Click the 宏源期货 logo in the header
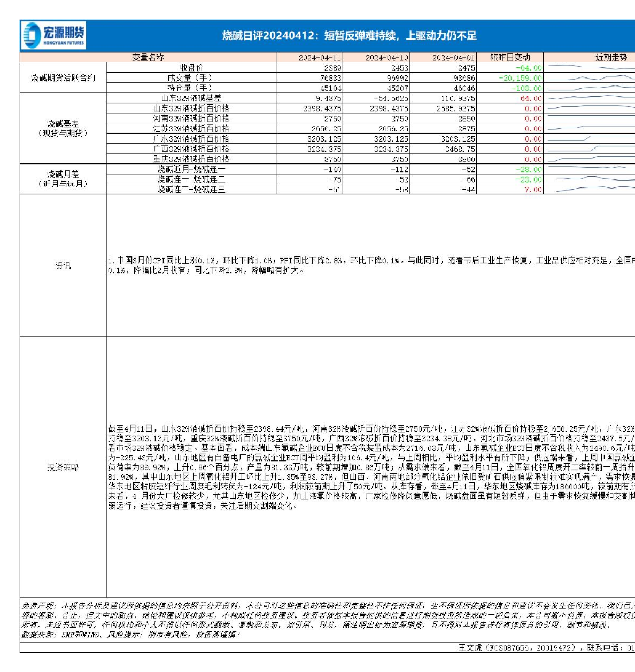Viewport: 635px width, 672px height. pos(53,36)
